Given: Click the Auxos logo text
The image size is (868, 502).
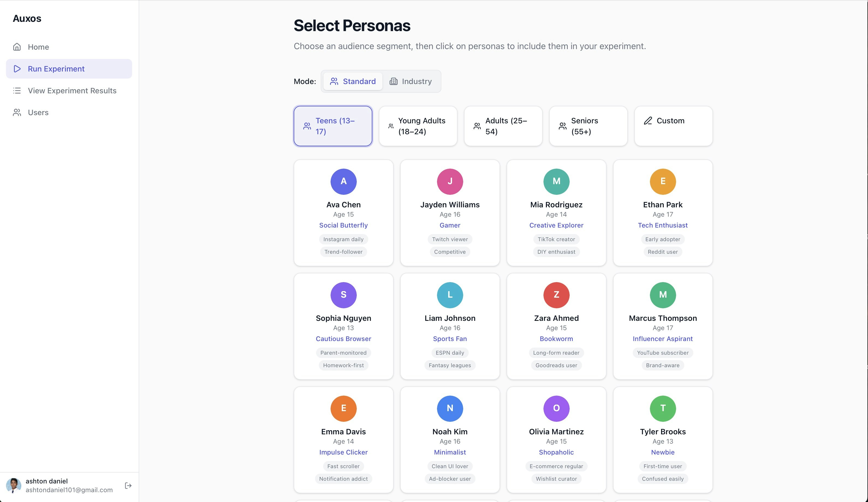Looking at the screenshot, I should (x=27, y=19).
